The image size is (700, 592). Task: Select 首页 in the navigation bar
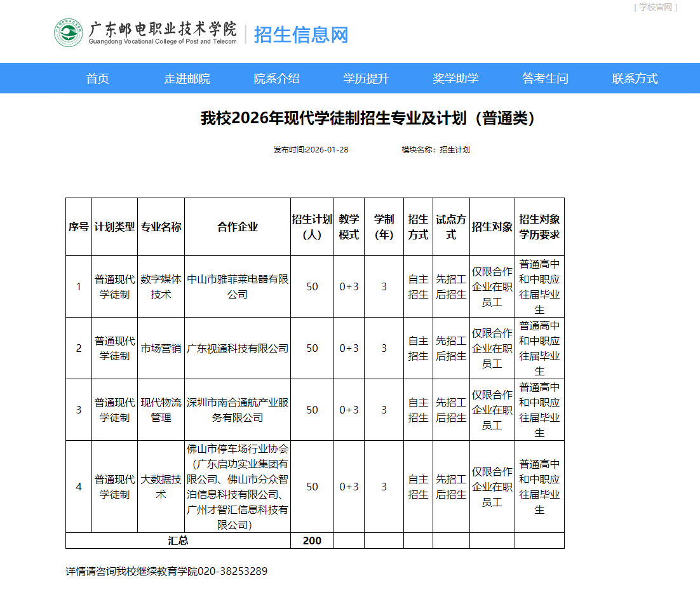pos(97,78)
